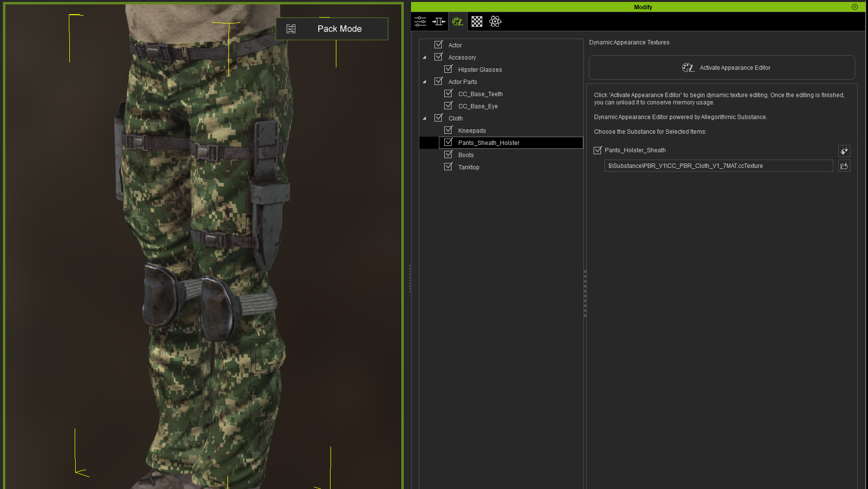Collapse the Accessory tree group
Image resolution: width=868 pixels, height=489 pixels.
point(424,58)
